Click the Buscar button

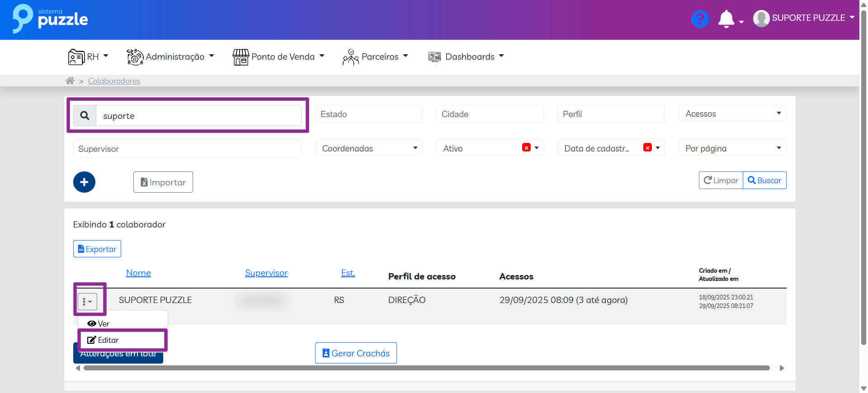tap(764, 180)
